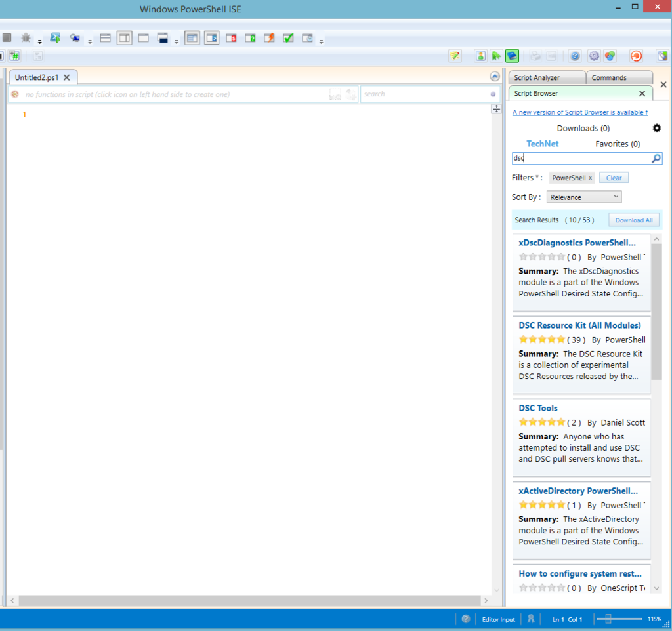Viewport: 672px width, 631px height.
Task: Click the console pane dark blue icon
Action: pyautogui.click(x=163, y=38)
